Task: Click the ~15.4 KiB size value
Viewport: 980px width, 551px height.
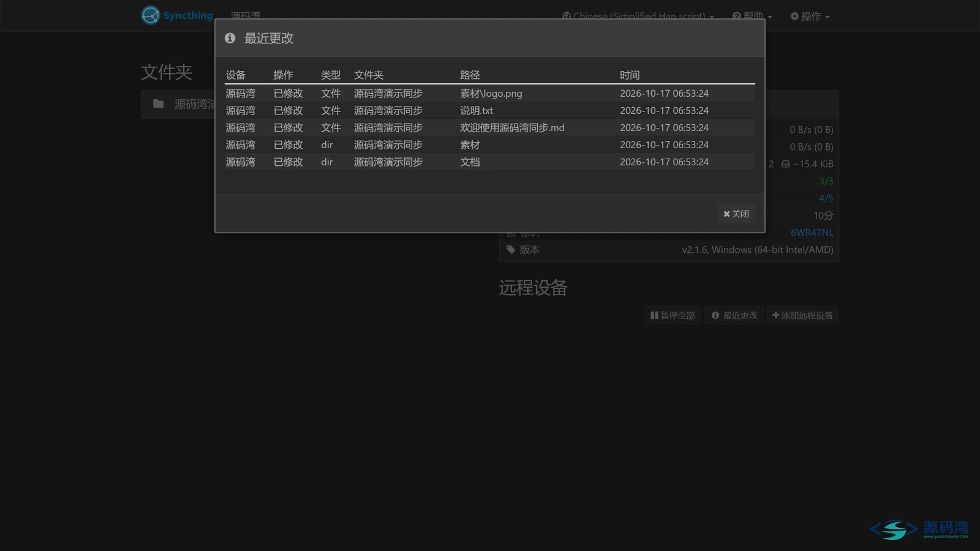Action: pyautogui.click(x=813, y=164)
